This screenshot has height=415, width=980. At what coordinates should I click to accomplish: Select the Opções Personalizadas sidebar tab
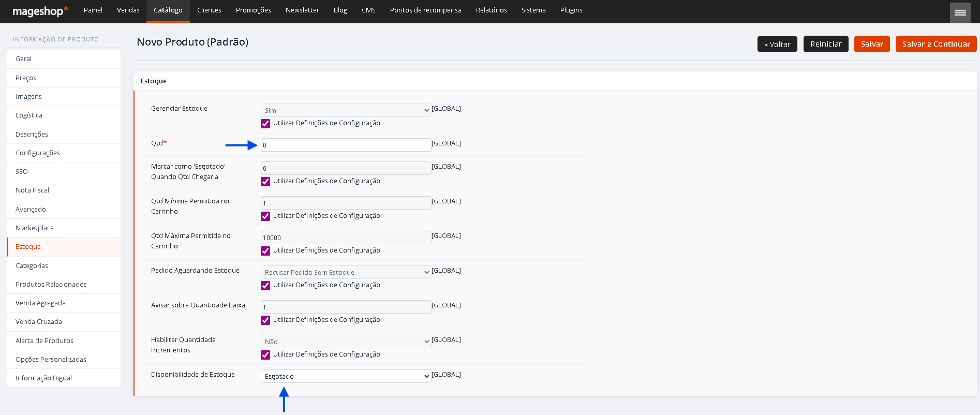point(64,360)
